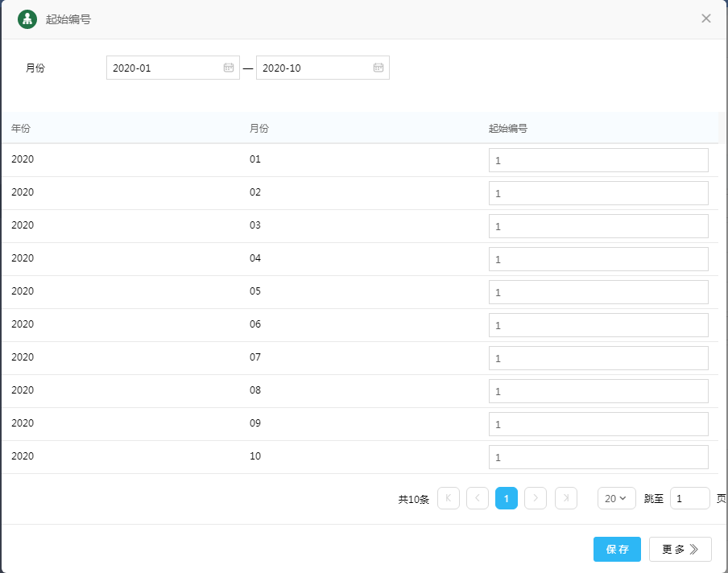Go to first page of results
Screen dimensions: 728x573
coord(448,499)
